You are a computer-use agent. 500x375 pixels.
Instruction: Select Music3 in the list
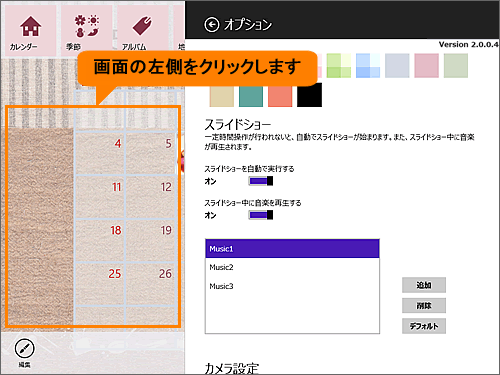pyautogui.click(x=292, y=286)
